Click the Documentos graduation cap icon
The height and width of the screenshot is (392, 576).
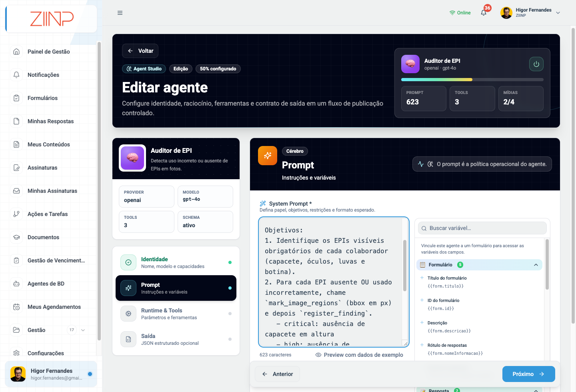pos(16,237)
